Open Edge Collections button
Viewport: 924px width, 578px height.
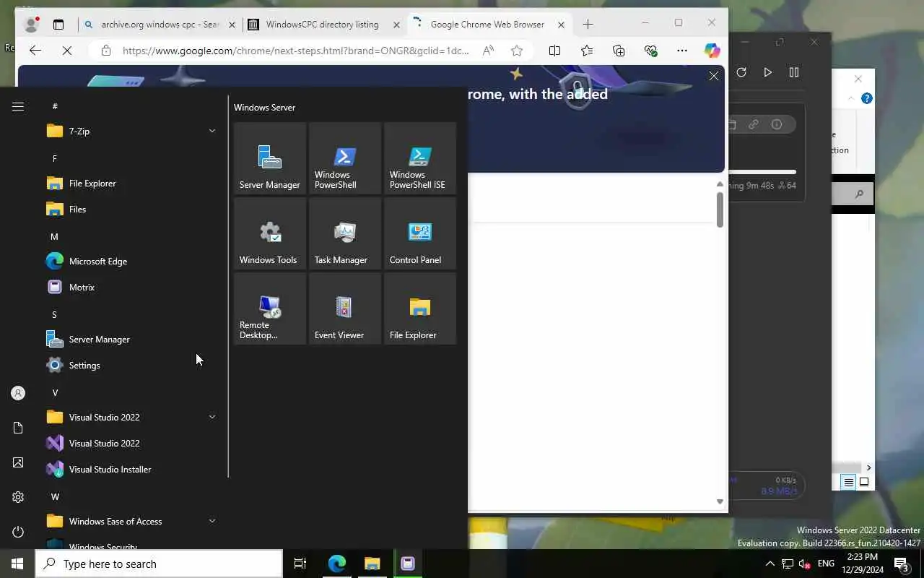click(x=619, y=51)
